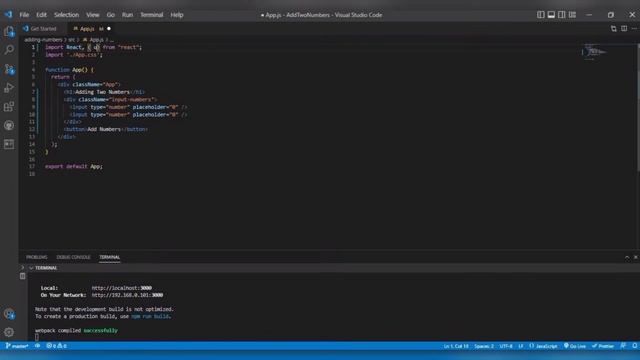Viewport: 640px width, 360px height.
Task: Click the VS Code logo icon
Action: [8, 15]
